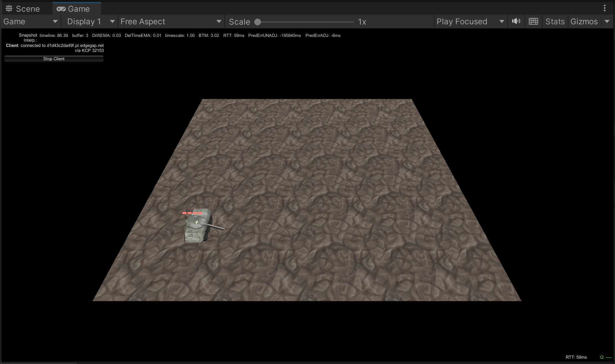Toggle the Stats overlay
This screenshot has width=615, height=364.
555,22
